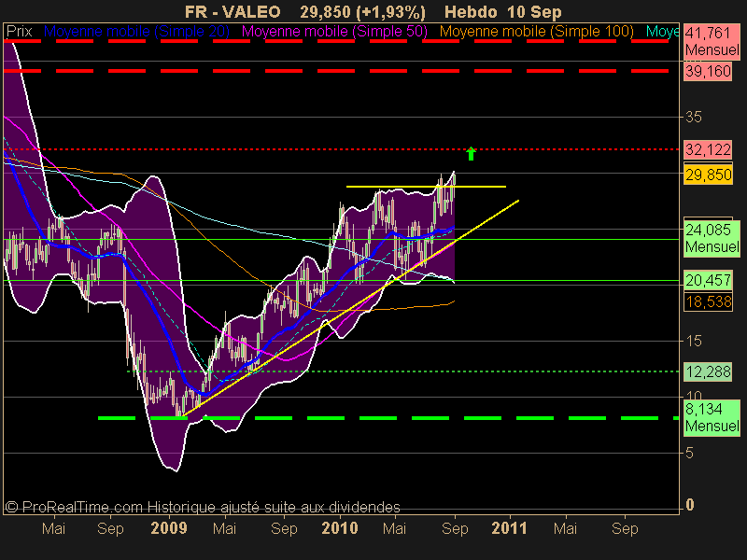747x560 pixels.
Task: Click the 'Hebdo 10 Sep' timeframe text
Action: [503, 12]
